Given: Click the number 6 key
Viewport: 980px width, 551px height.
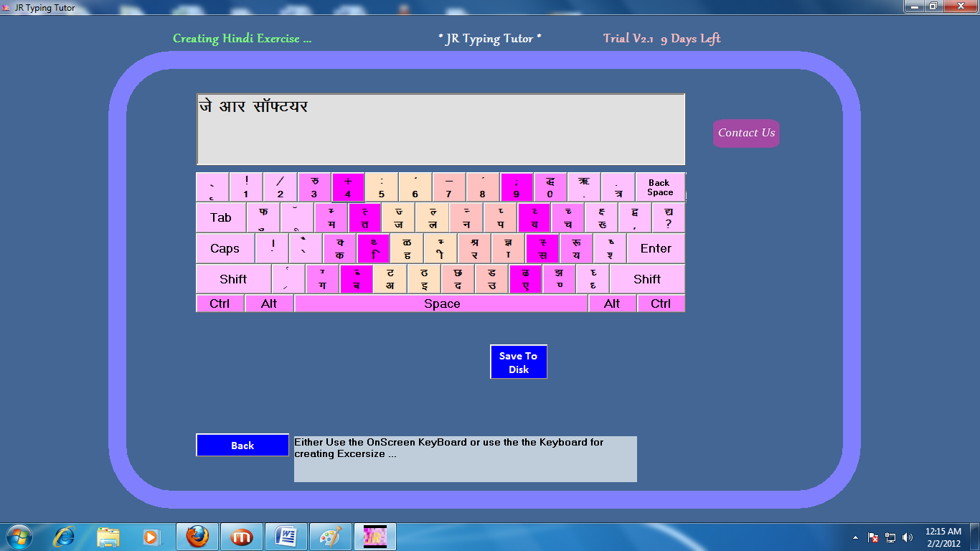Looking at the screenshot, I should pyautogui.click(x=415, y=187).
